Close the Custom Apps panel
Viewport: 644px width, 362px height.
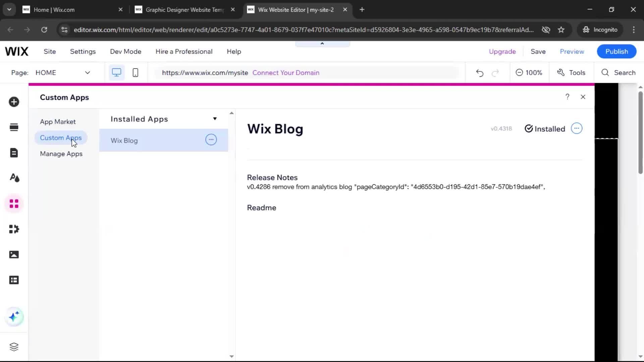pos(583,97)
